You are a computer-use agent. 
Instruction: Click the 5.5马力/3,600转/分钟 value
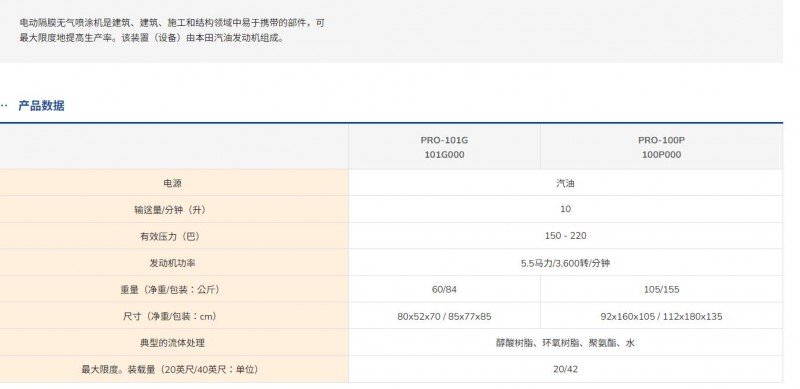coord(565,263)
